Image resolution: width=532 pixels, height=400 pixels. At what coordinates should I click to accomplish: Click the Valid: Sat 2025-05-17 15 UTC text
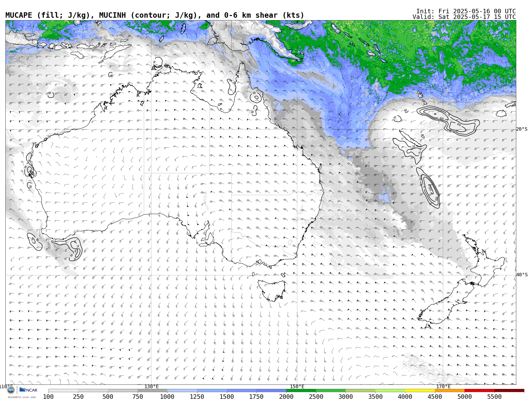click(464, 17)
